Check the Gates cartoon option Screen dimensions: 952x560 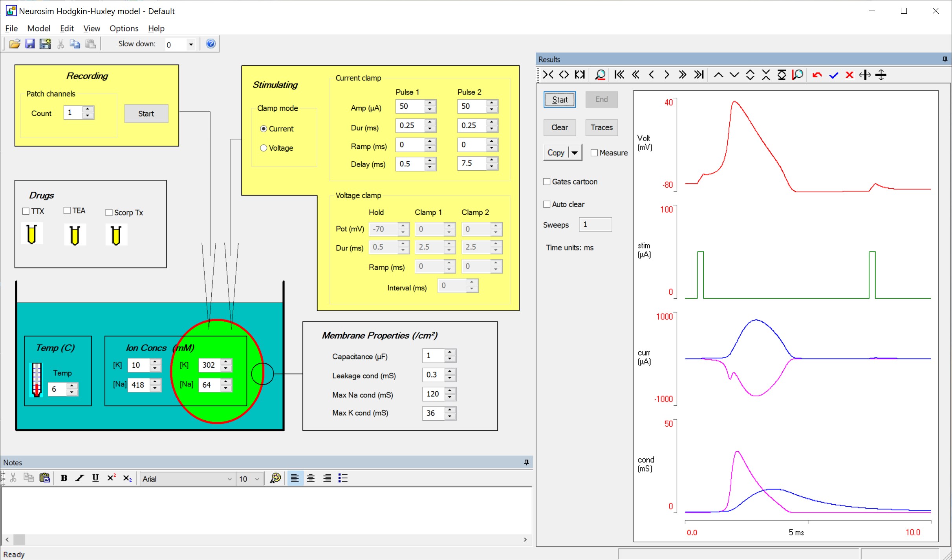coord(547,182)
